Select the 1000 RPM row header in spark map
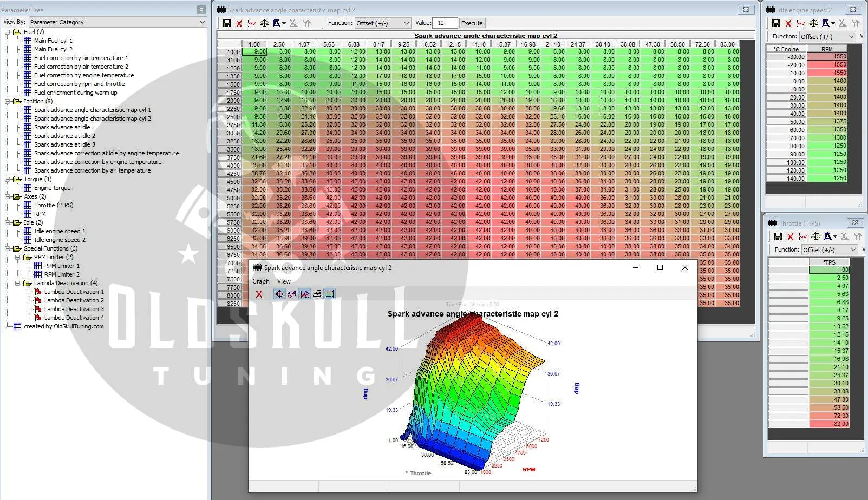 click(x=229, y=52)
